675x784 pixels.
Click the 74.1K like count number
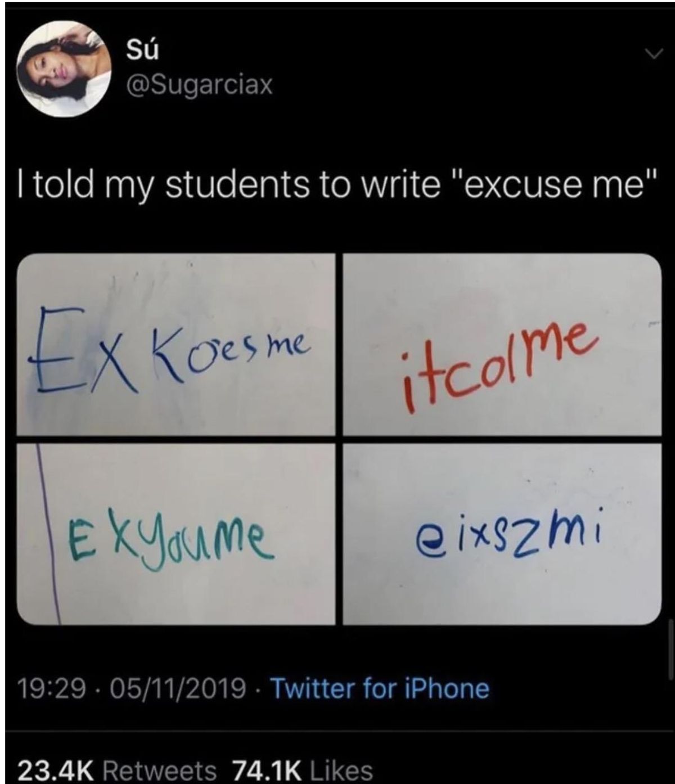point(268,770)
